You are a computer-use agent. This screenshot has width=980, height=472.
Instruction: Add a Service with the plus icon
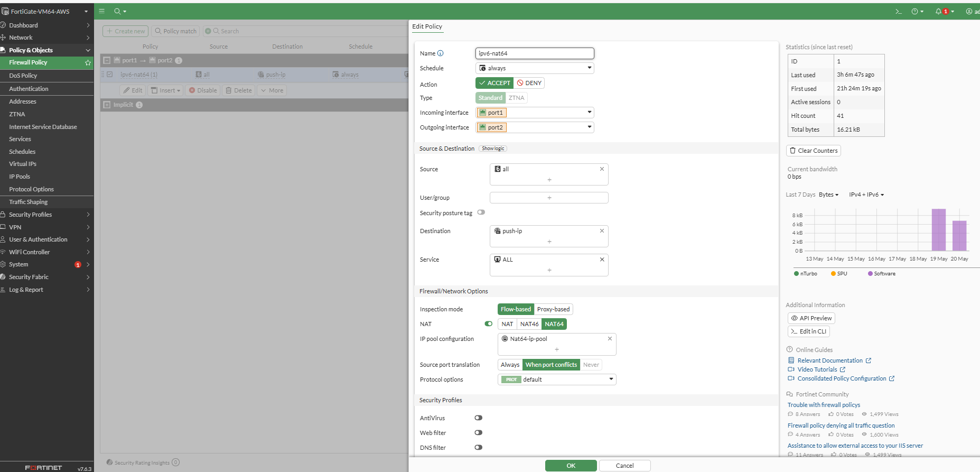549,270
